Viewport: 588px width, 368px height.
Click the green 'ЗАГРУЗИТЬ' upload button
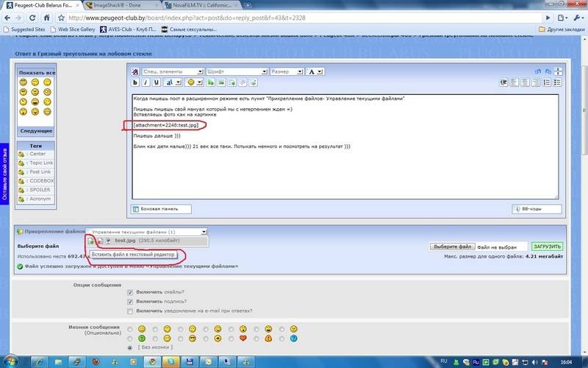point(546,247)
